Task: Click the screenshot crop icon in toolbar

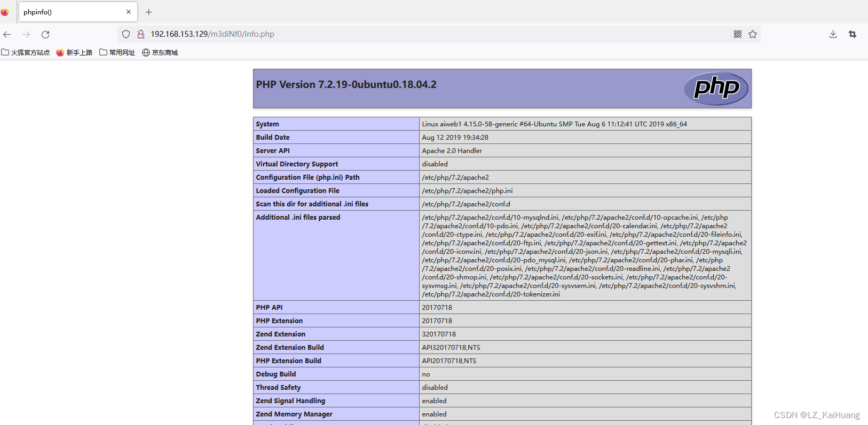Action: (853, 34)
